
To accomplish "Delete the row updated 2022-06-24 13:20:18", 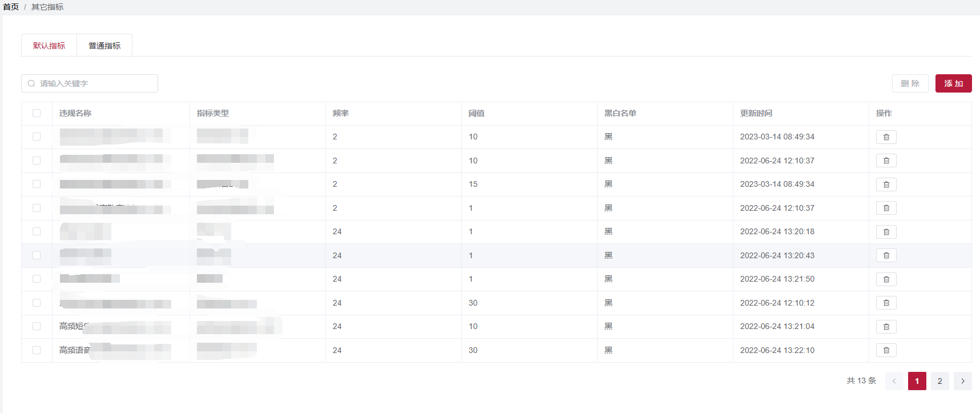I will coord(886,232).
